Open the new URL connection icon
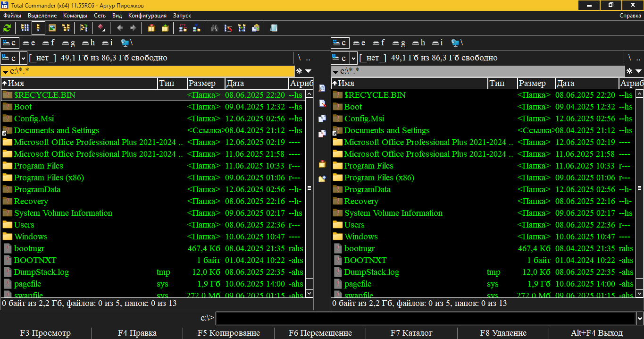This screenshot has height=339, width=644. click(196, 28)
